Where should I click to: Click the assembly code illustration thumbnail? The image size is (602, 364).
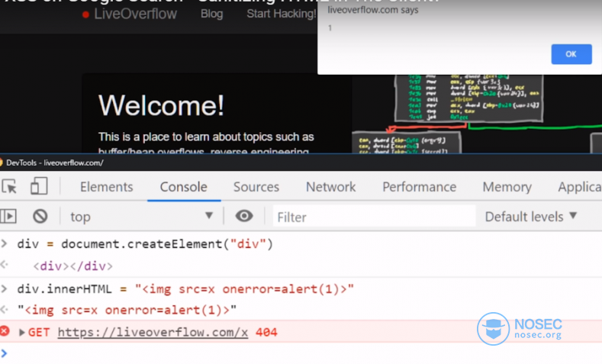[x=468, y=98]
